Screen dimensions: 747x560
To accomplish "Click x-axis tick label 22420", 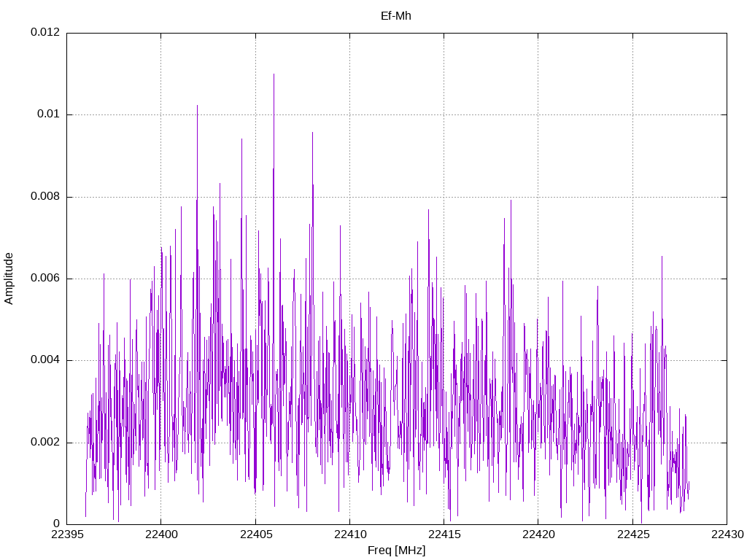I will (539, 534).
